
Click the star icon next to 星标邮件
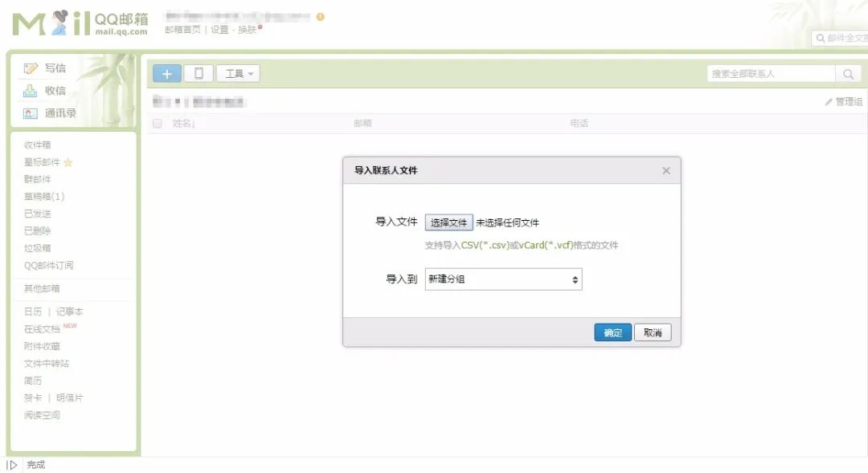(70, 161)
